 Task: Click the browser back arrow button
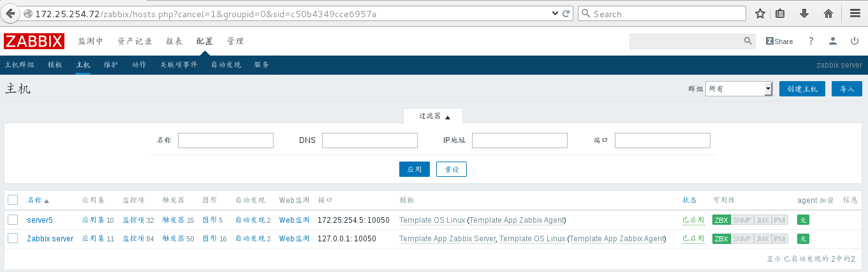click(11, 13)
